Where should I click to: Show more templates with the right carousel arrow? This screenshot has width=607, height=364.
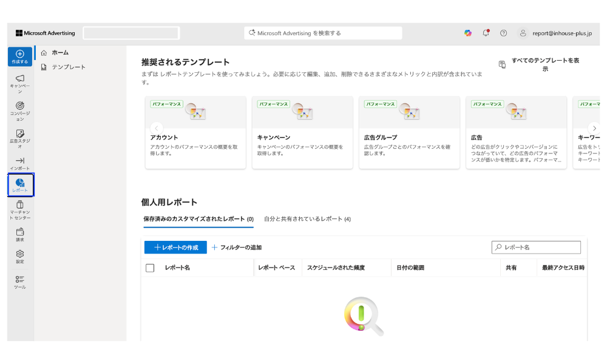pos(594,129)
